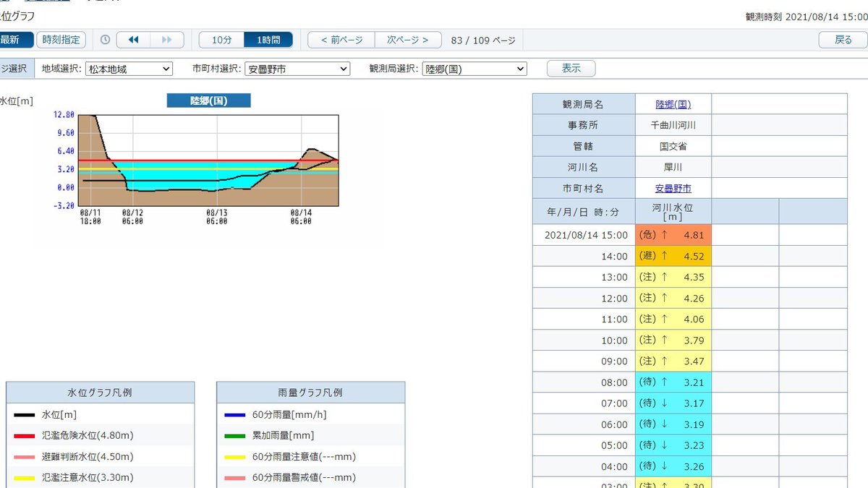Click the 千曲川河川 office cell
868x488 pixels.
[x=673, y=125]
